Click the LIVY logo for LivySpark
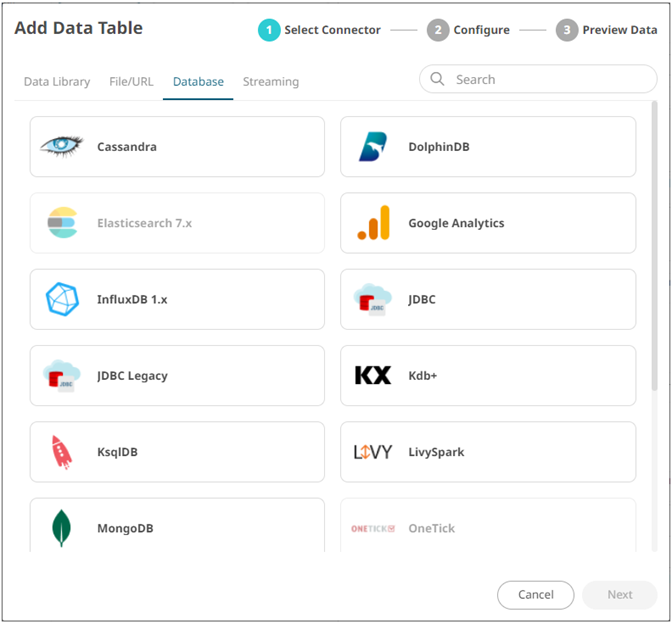Screen dimensions: 672x624 [x=372, y=452]
